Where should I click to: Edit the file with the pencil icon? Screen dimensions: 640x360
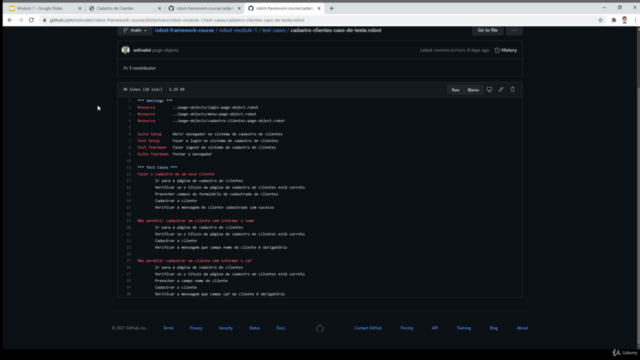click(501, 89)
